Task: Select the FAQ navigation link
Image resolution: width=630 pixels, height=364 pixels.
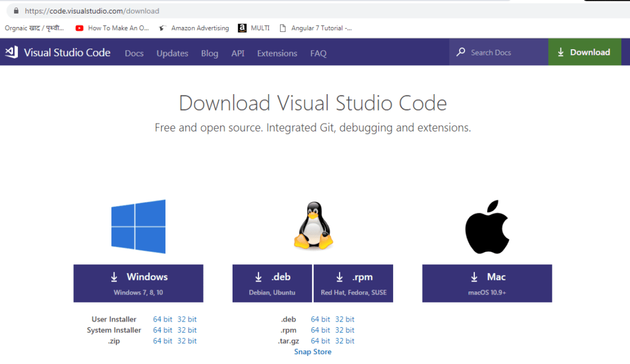Action: pyautogui.click(x=318, y=53)
